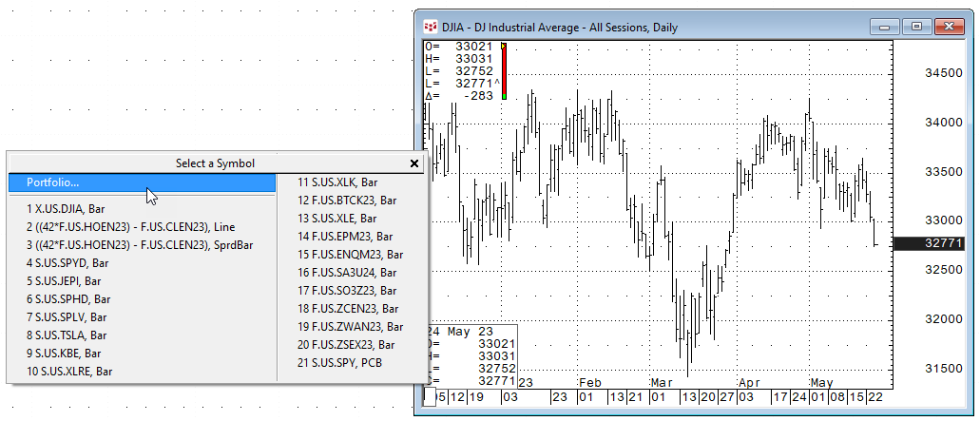The height and width of the screenshot is (421, 980).
Task: Choose the HOEN23-CLEN23 SprdBar entry
Action: (142, 245)
